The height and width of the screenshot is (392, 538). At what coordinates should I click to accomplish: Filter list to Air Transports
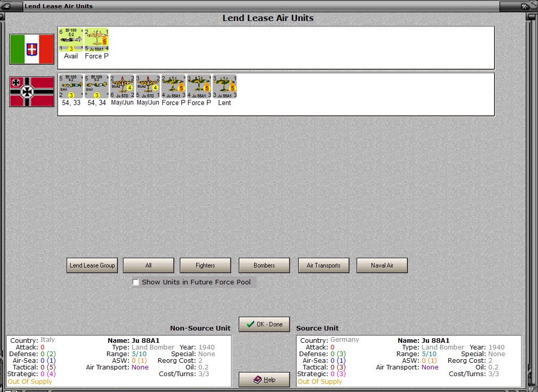click(323, 265)
